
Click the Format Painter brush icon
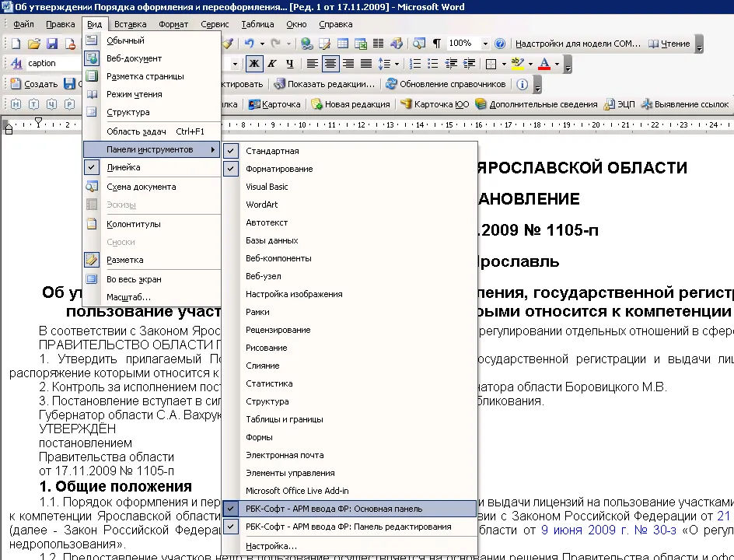(228, 44)
